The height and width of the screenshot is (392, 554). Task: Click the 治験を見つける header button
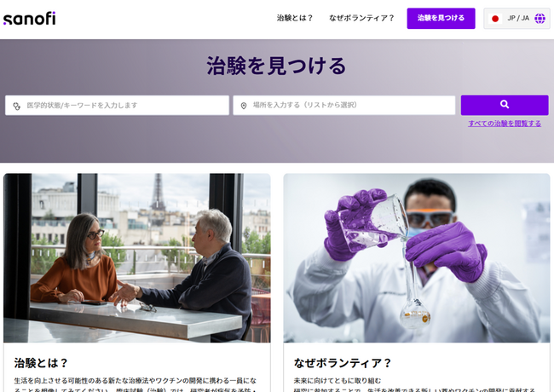pyautogui.click(x=441, y=18)
